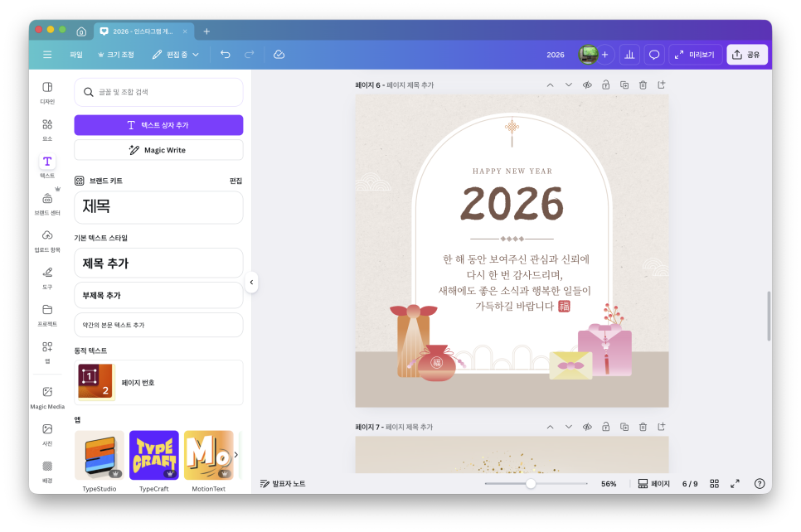This screenshot has width=801, height=532.
Task: Hide page 6 with eye icon
Action: (587, 85)
